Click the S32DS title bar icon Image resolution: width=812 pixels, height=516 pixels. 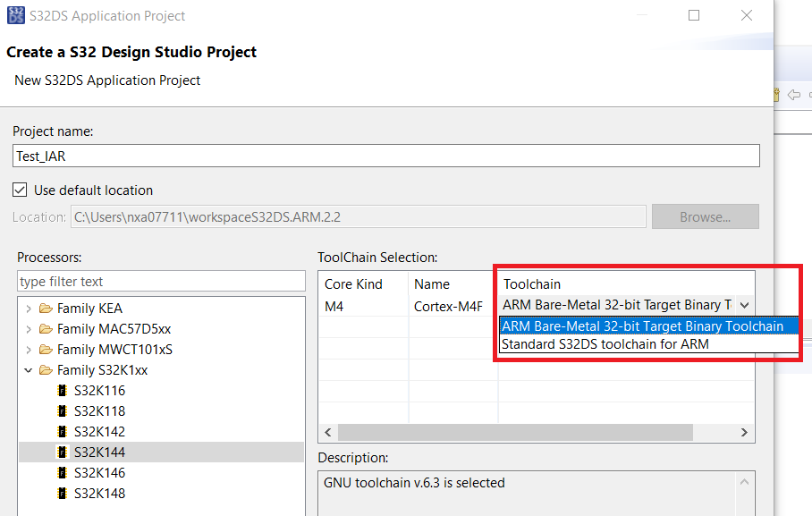click(16, 16)
